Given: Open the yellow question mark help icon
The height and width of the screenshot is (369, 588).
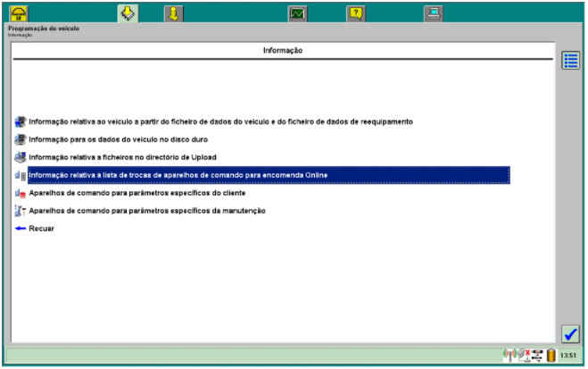Looking at the screenshot, I should 355,13.
